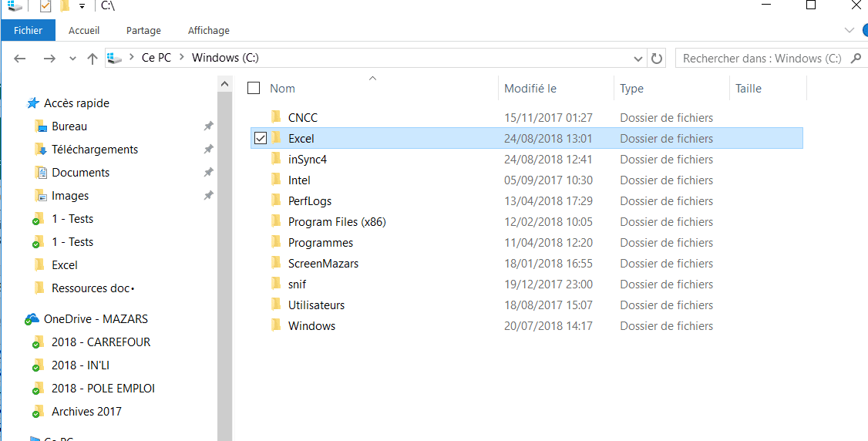Refresh the current folder view

pyautogui.click(x=657, y=59)
